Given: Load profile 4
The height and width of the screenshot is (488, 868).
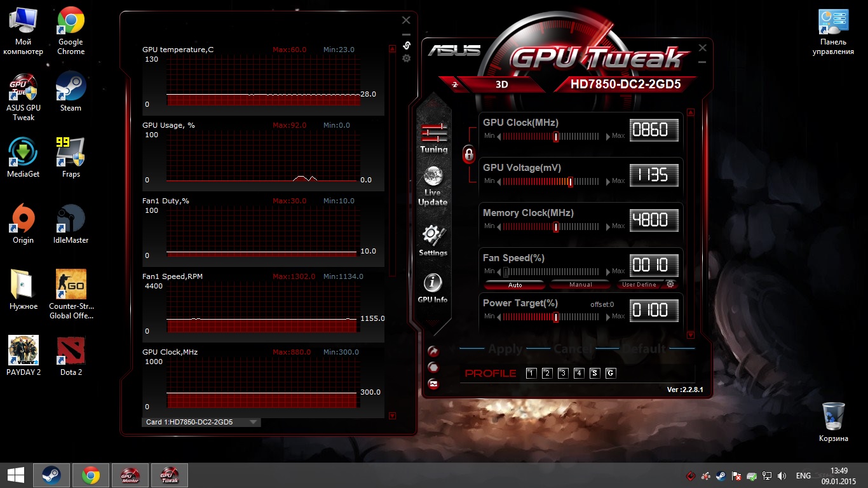Looking at the screenshot, I should click(x=579, y=373).
